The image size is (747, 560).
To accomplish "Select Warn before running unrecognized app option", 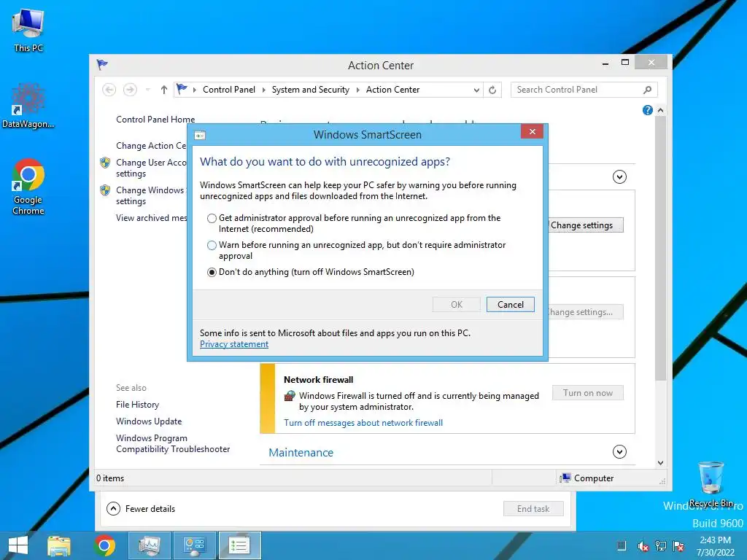I will point(212,245).
